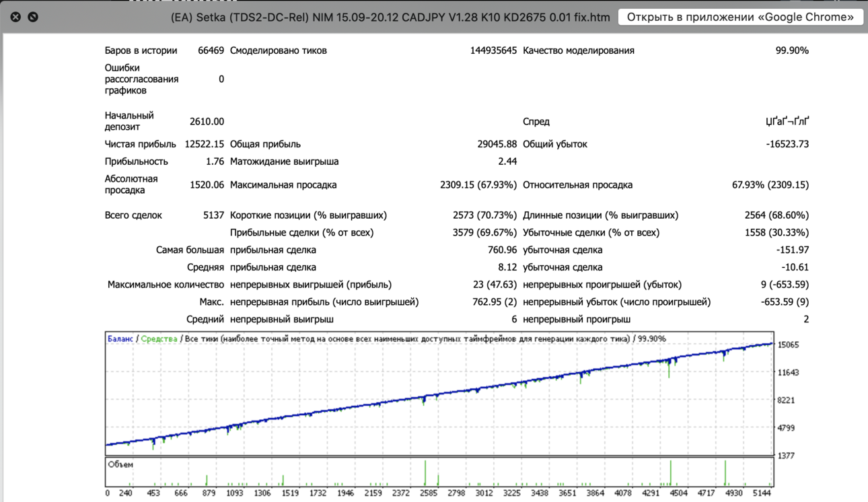This screenshot has width=868, height=502.
Task: Click the "Матожидание выигрыша" label
Action: 285,162
